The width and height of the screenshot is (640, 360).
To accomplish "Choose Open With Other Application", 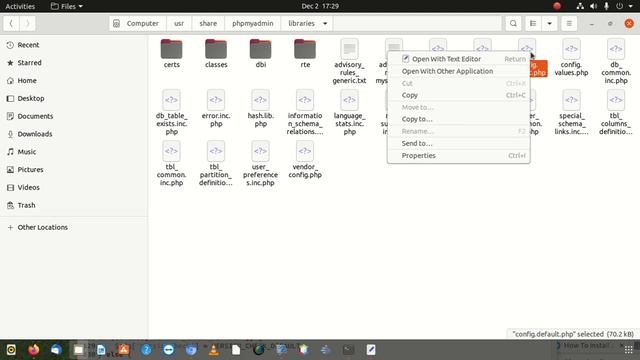I will point(459,71).
